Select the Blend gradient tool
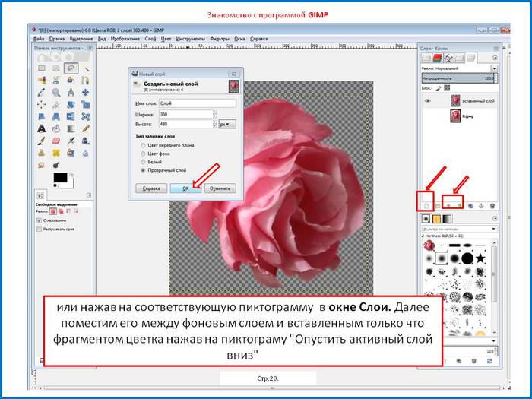532x399 pixels. 71,128
